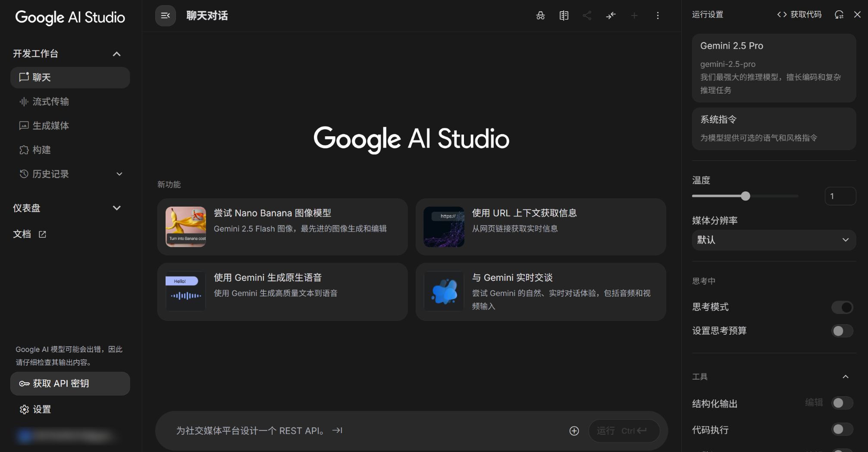Click the plus circle attach icon in prompt
The image size is (868, 452).
[574, 431]
